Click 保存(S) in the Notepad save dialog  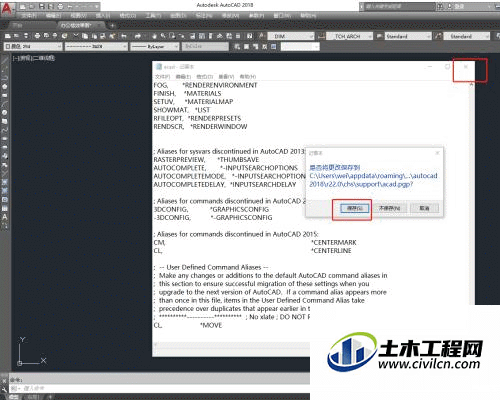[355, 208]
